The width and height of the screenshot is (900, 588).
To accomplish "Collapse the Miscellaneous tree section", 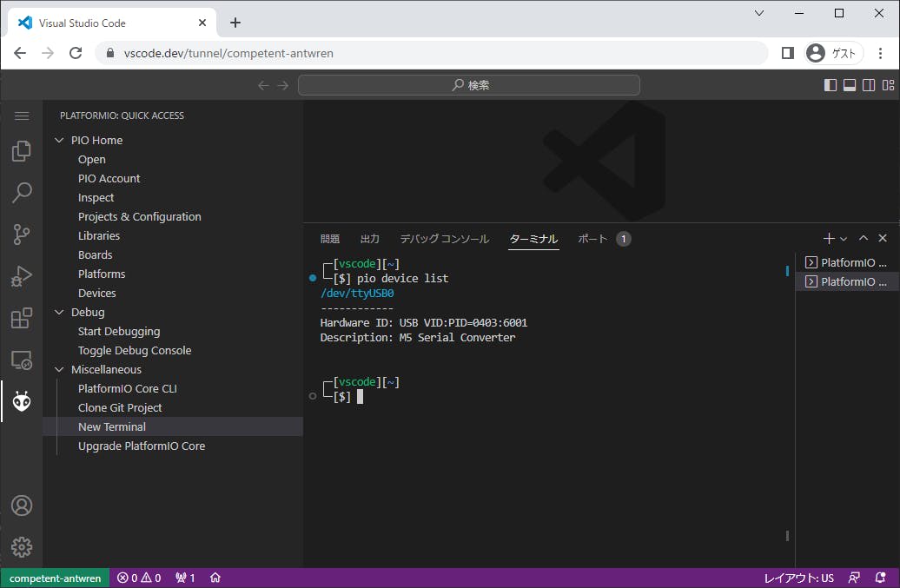I will click(59, 369).
